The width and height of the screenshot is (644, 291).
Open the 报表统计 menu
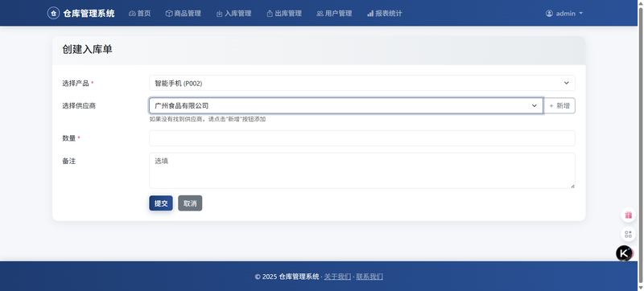[385, 14]
